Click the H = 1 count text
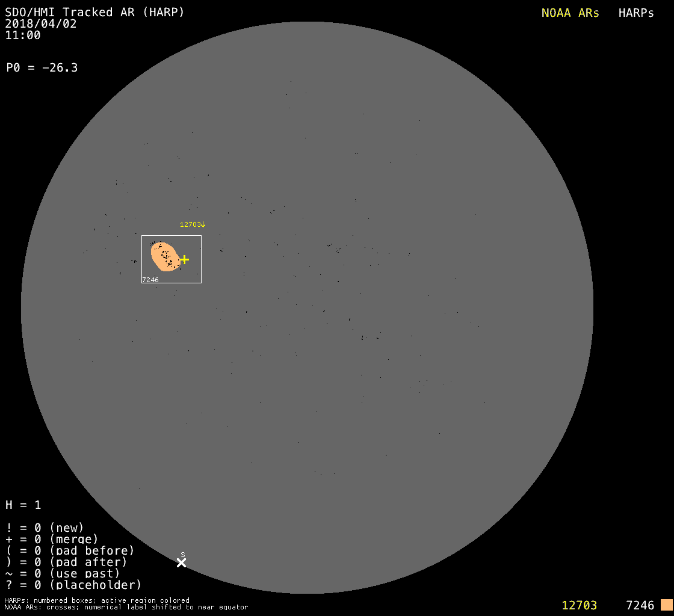 [23, 505]
